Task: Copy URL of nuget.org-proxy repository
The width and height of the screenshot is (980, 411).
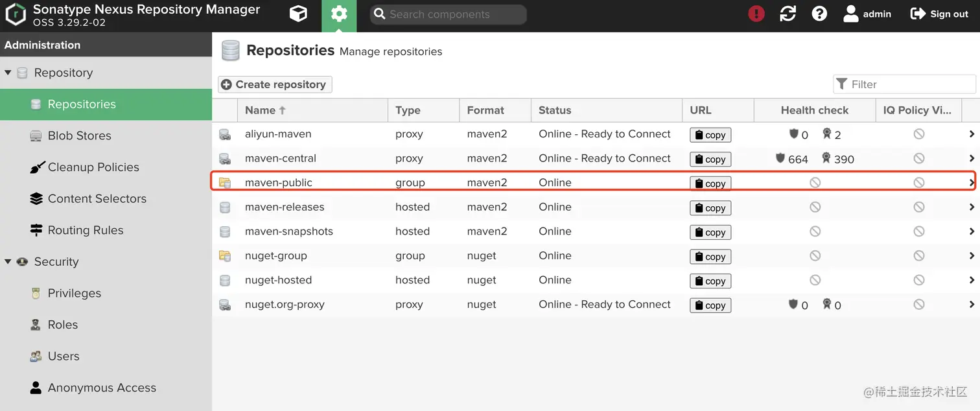Action: (x=710, y=305)
